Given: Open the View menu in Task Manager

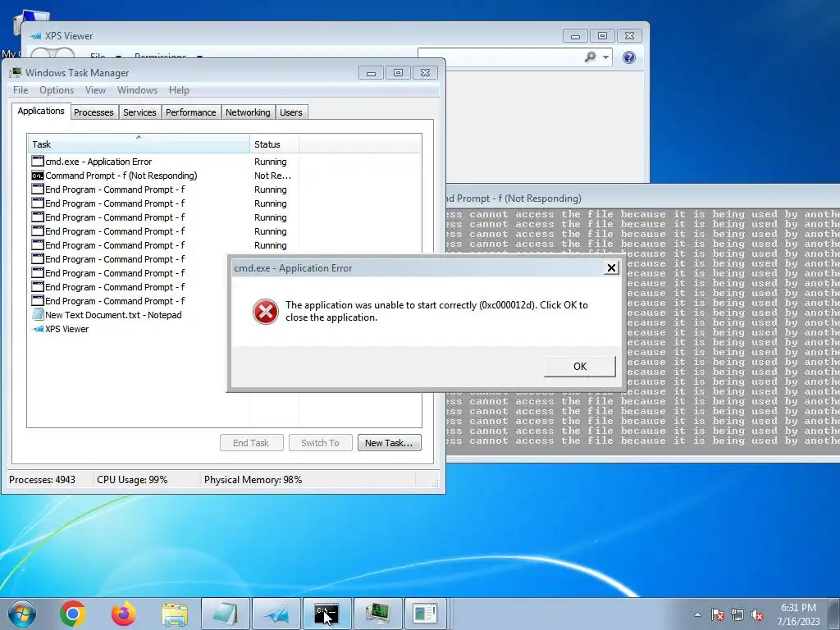Looking at the screenshot, I should (x=95, y=90).
